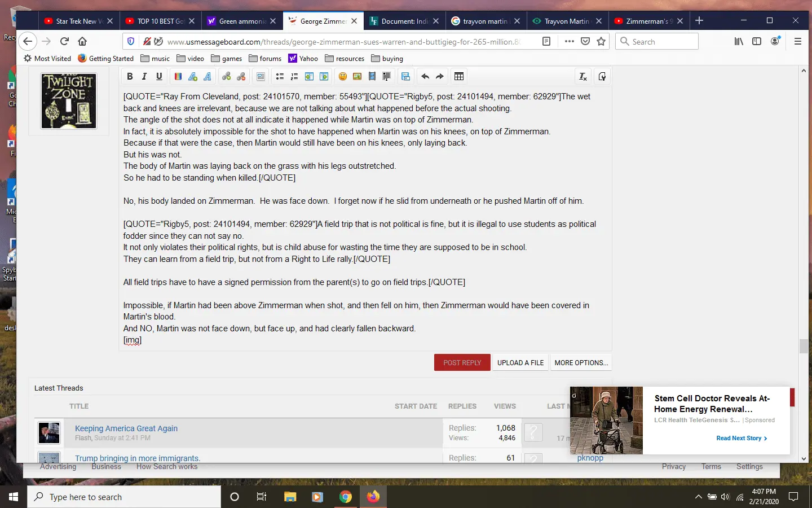Open the Firefox hamburger menu
The width and height of the screenshot is (812, 508).
(797, 41)
